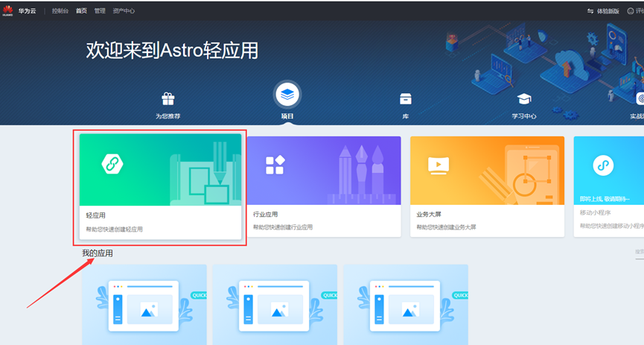Click the search field beside 我的应用
Image resolution: width=644 pixels, height=345 pixels.
click(640, 252)
